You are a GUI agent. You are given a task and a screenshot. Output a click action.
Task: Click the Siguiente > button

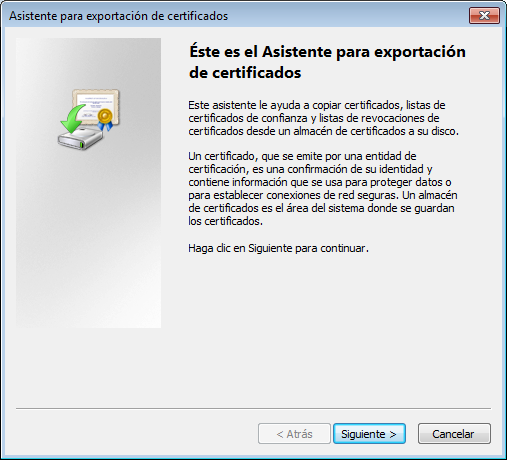point(369,434)
